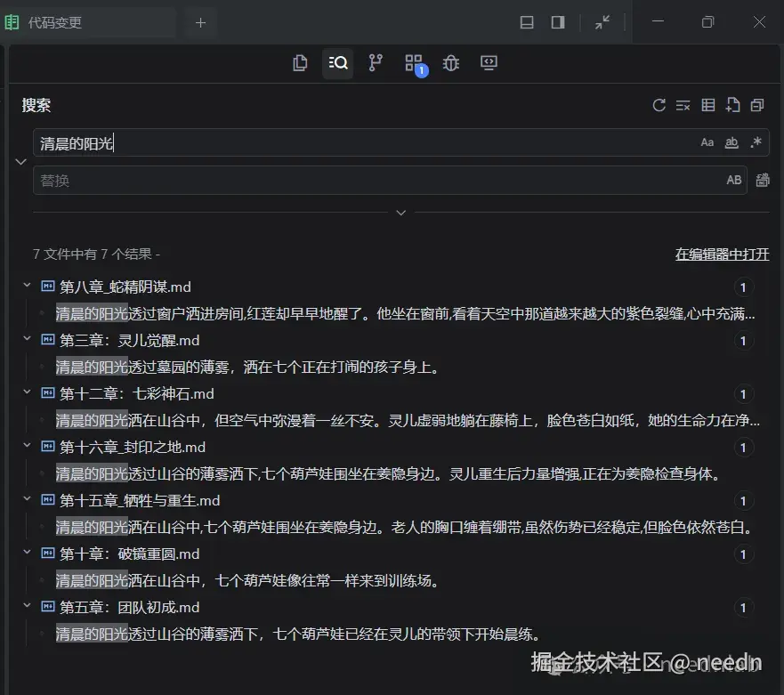Select file 第十章：破镜重圆.md

pos(130,554)
